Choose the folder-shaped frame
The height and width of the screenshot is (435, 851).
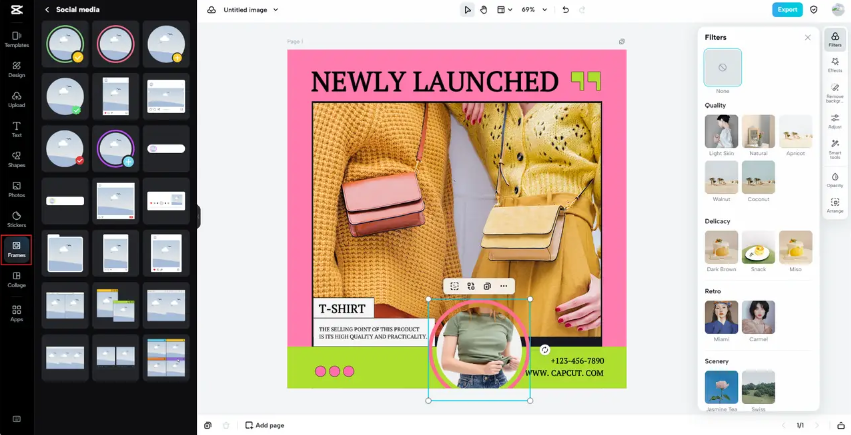(65, 253)
